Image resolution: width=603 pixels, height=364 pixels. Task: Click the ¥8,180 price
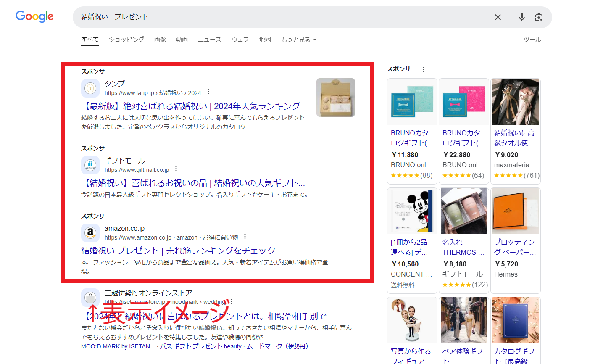(455, 264)
